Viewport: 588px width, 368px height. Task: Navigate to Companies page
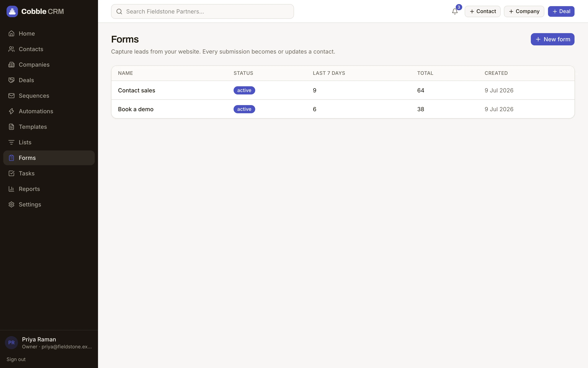click(49, 65)
